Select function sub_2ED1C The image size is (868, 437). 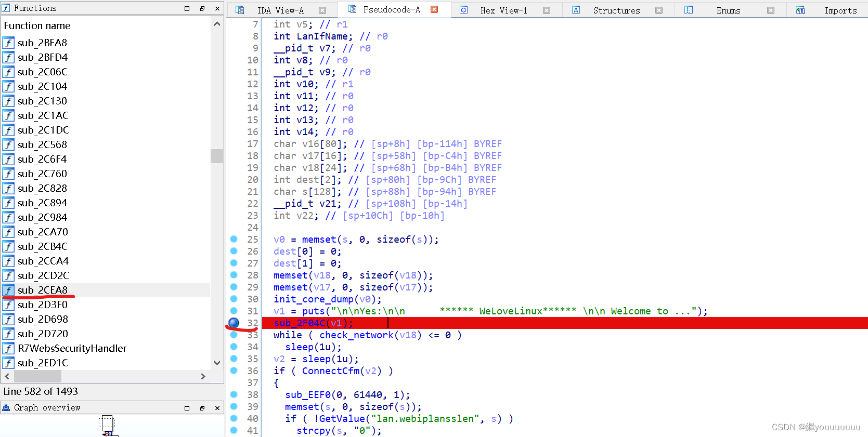coord(43,363)
